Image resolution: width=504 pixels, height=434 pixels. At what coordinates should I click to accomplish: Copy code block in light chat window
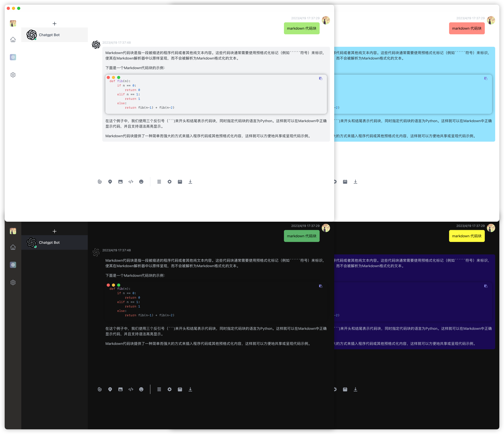click(x=321, y=78)
